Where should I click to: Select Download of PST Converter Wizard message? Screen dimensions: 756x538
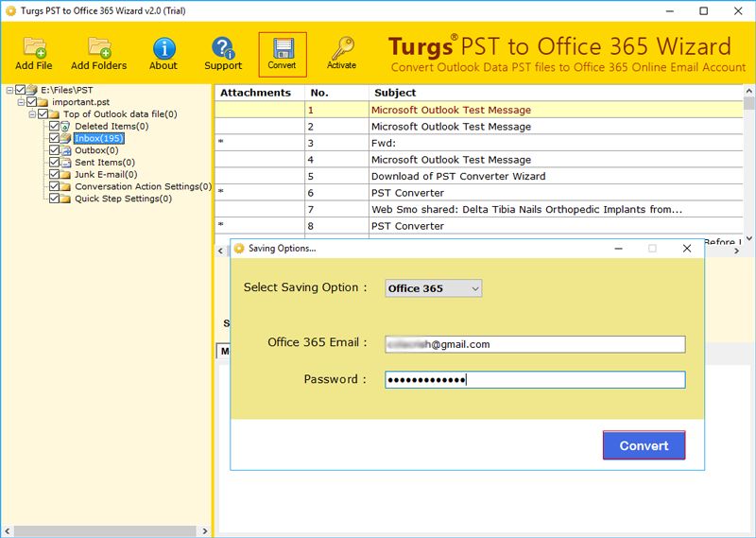[x=479, y=176]
